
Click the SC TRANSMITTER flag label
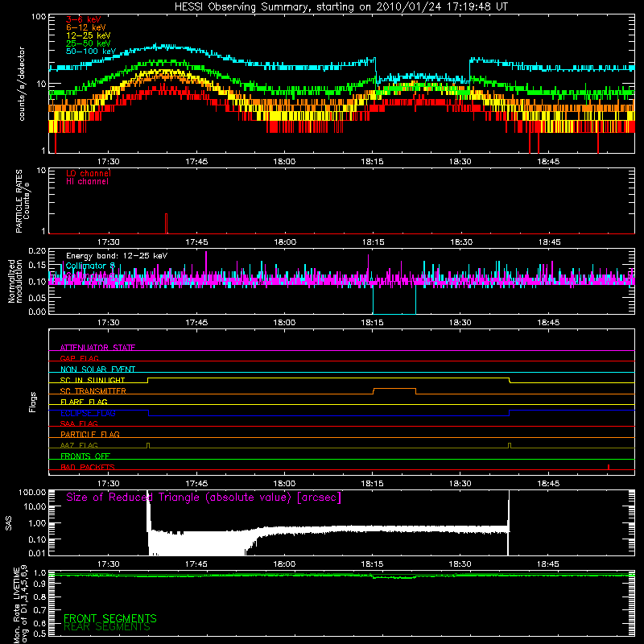(93, 391)
